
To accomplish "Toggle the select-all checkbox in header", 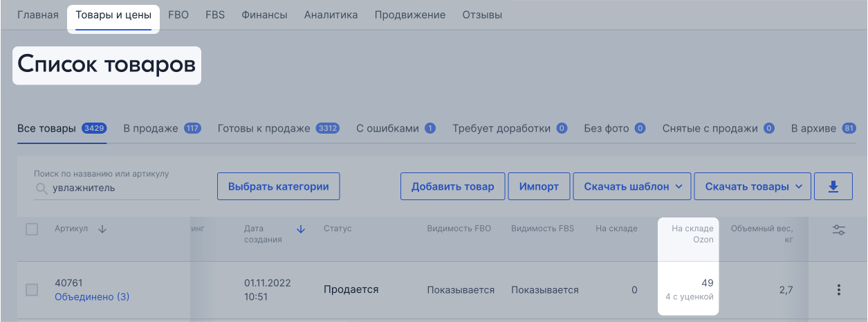I will [32, 229].
